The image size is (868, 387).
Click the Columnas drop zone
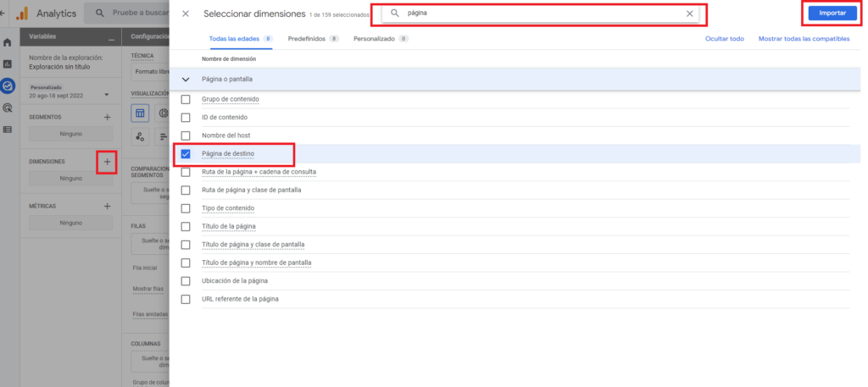150,362
